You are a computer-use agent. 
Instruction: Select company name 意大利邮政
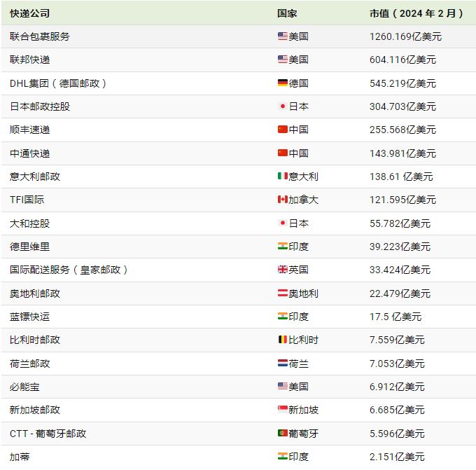coord(35,177)
